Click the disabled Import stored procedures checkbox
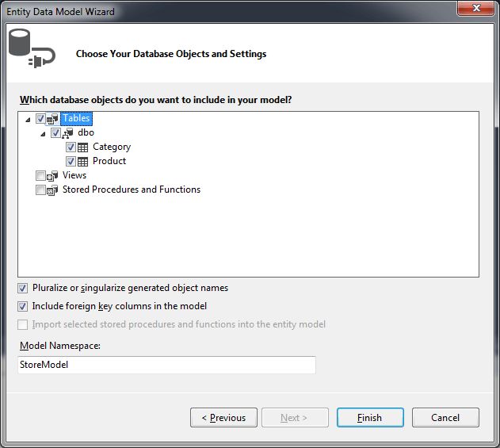This screenshot has height=448, width=500. point(22,324)
